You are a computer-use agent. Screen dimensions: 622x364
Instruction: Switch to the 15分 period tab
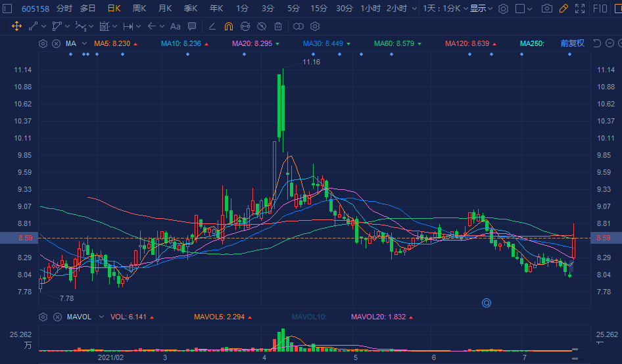point(318,9)
